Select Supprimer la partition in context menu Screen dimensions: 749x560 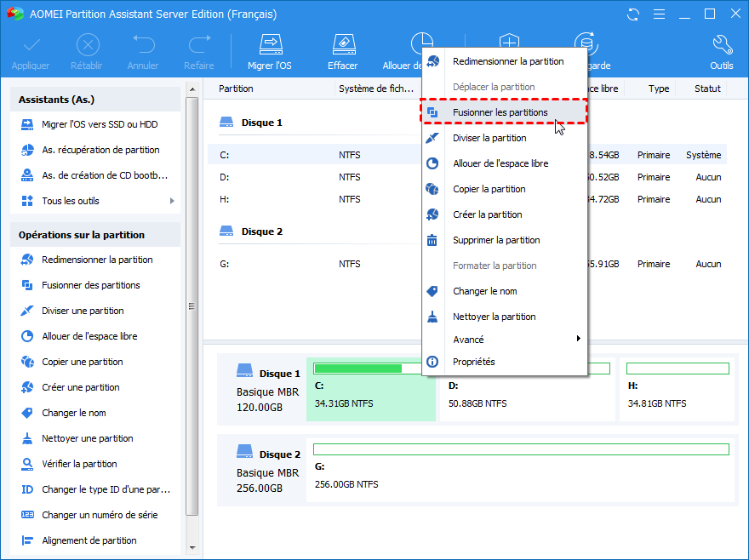pos(505,240)
